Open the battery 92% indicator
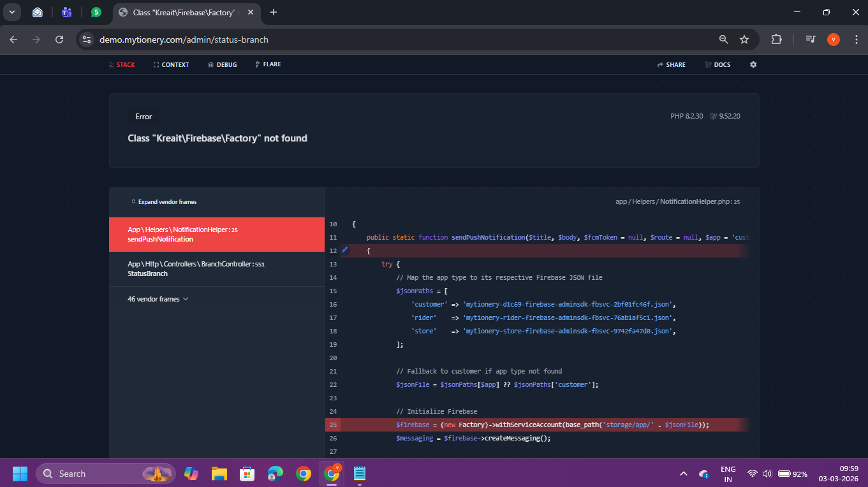Viewport: 868px width, 487px height. 793,474
